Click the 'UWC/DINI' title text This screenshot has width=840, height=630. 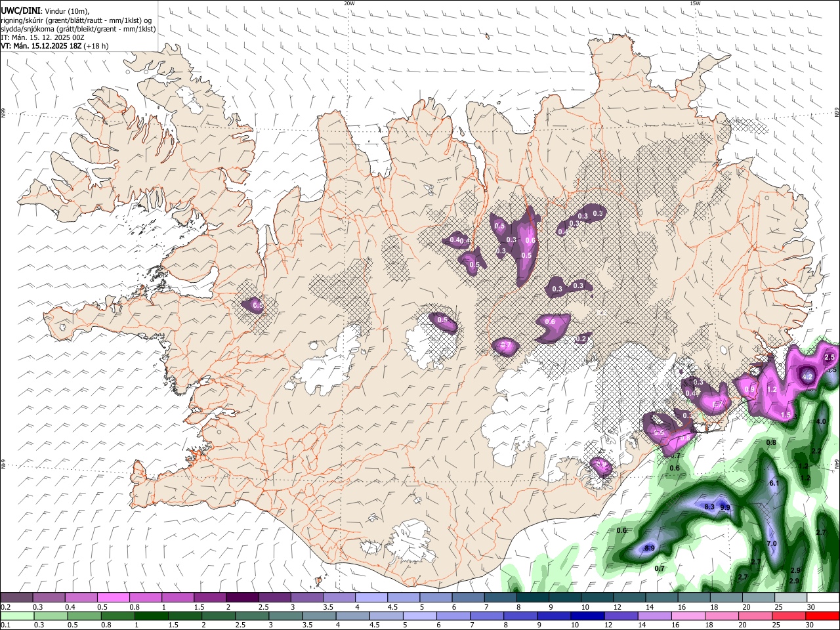[x=20, y=11]
